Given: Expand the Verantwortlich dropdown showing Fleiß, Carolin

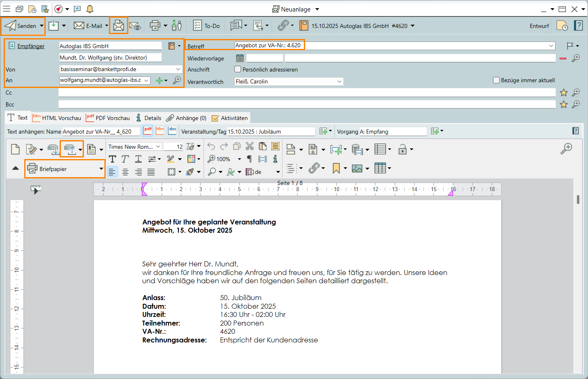Looking at the screenshot, I should pos(339,81).
